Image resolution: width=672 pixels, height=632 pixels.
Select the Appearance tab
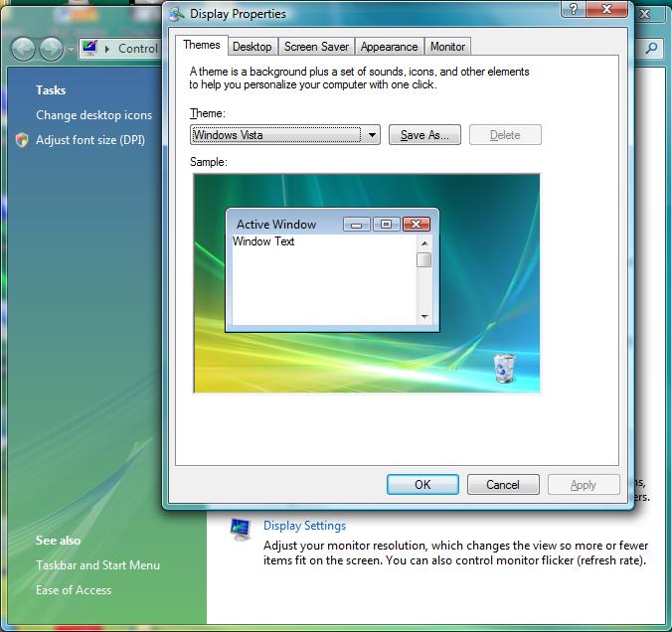pyautogui.click(x=389, y=47)
